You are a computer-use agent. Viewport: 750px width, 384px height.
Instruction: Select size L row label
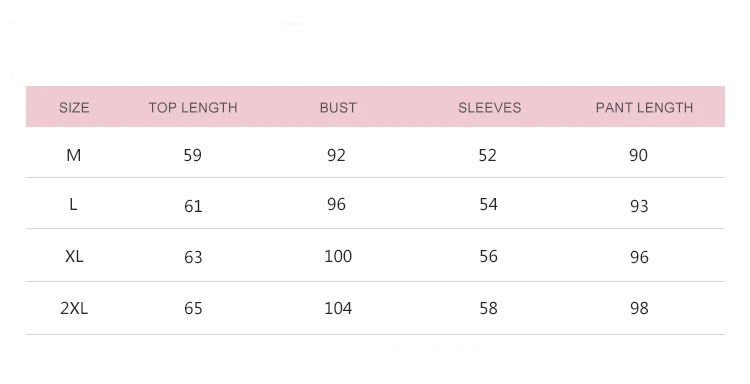[73, 205]
